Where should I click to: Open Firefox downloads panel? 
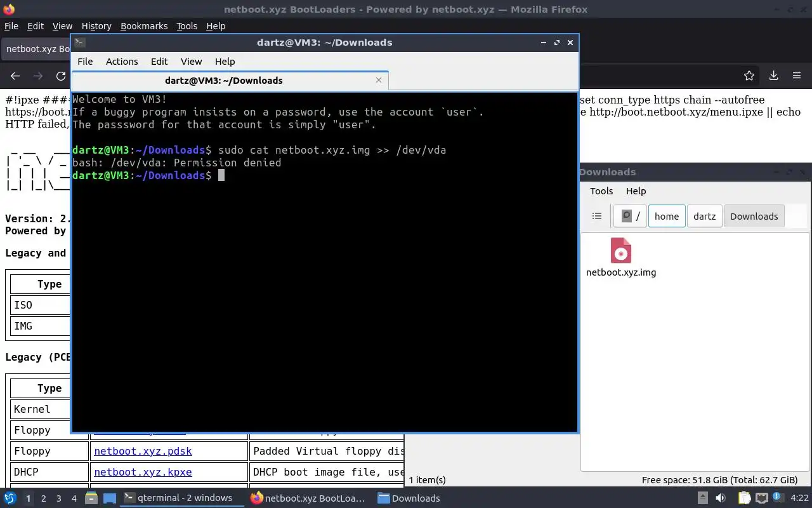pos(773,76)
